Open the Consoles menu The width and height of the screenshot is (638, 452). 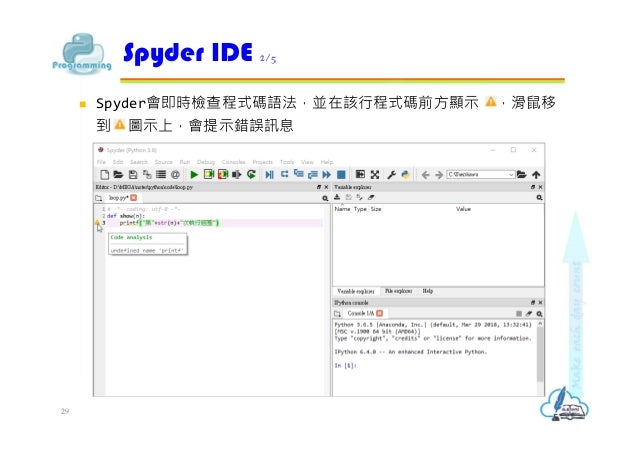(x=234, y=162)
